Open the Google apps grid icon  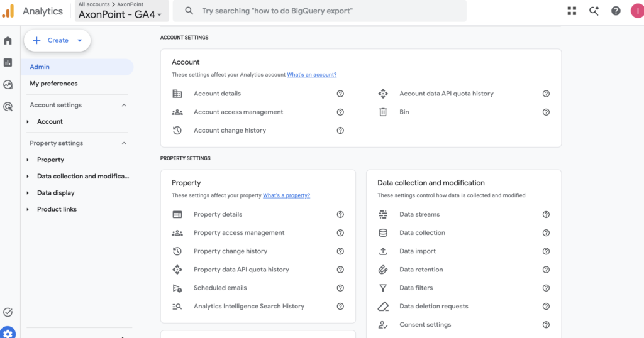point(572,11)
